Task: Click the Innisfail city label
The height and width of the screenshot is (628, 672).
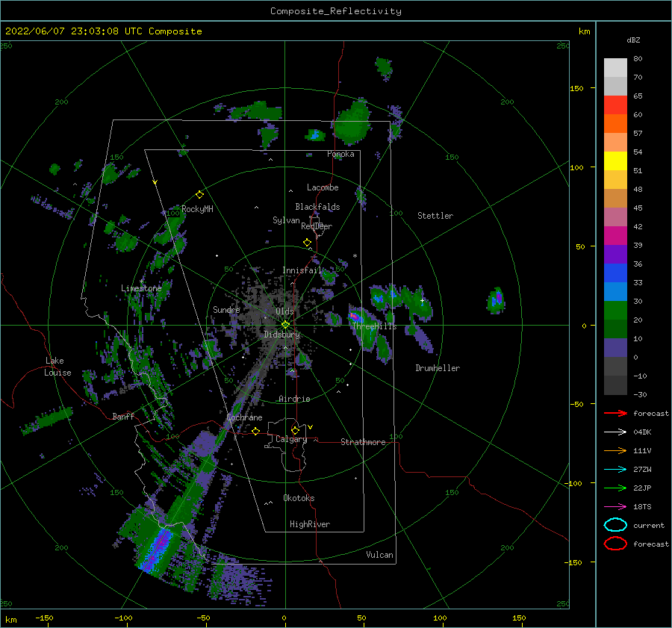Action: coord(302,270)
